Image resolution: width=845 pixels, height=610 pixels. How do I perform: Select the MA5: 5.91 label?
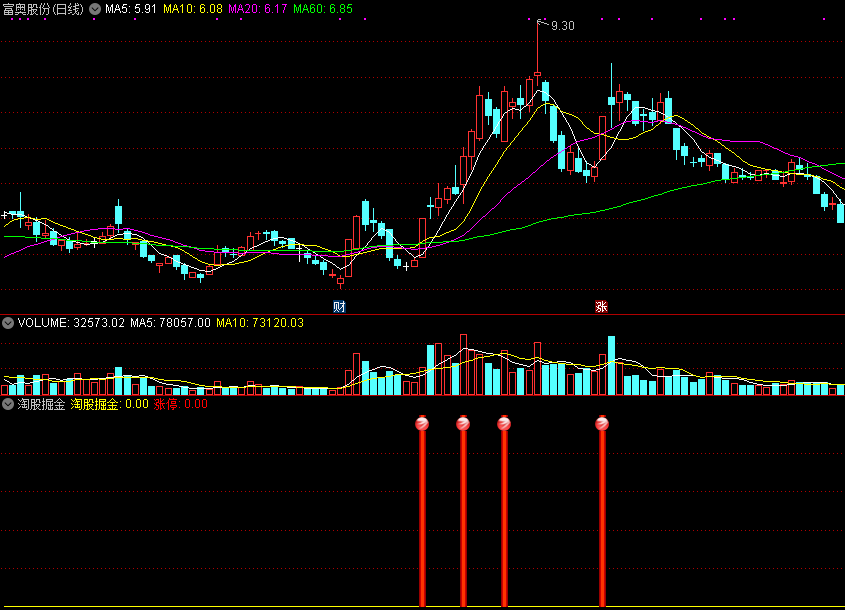130,9
